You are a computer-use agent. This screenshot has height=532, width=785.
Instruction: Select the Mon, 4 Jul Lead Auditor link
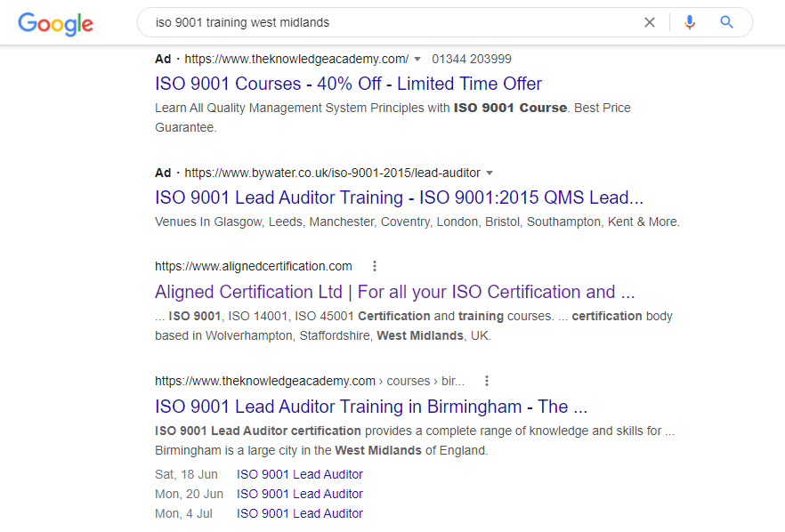click(x=300, y=513)
